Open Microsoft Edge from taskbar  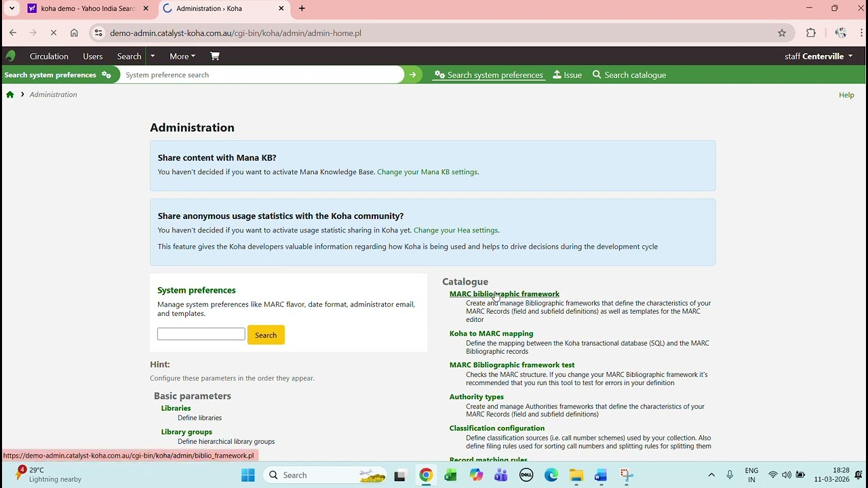[x=551, y=475]
